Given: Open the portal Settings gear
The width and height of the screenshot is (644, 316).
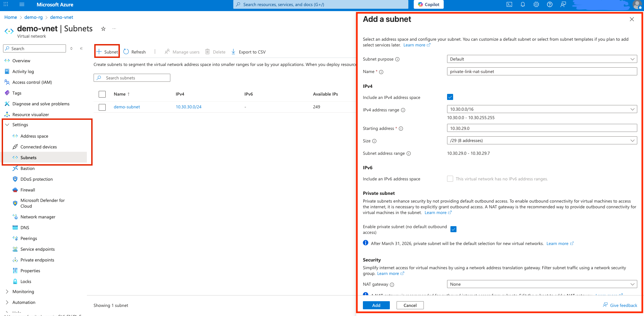Looking at the screenshot, I should pyautogui.click(x=536, y=4).
